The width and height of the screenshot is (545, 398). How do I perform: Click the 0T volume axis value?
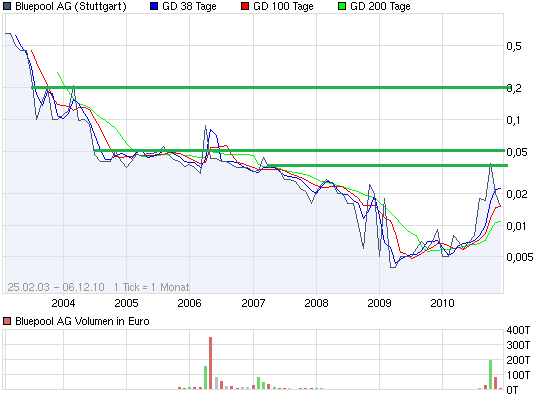[x=512, y=390]
